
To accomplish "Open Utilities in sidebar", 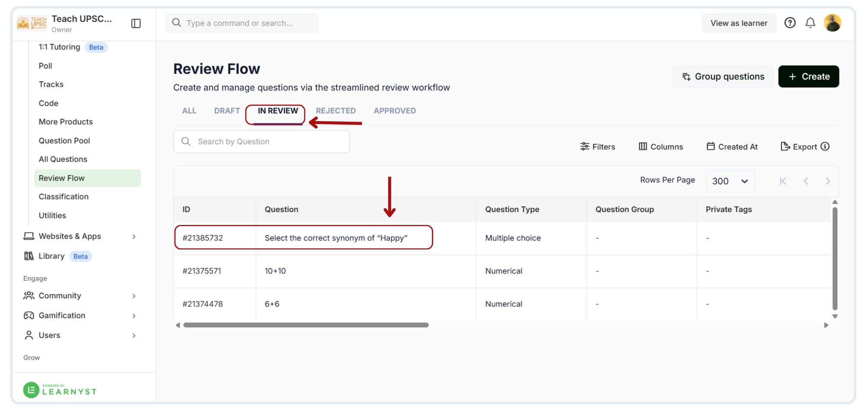I will pyautogui.click(x=52, y=215).
